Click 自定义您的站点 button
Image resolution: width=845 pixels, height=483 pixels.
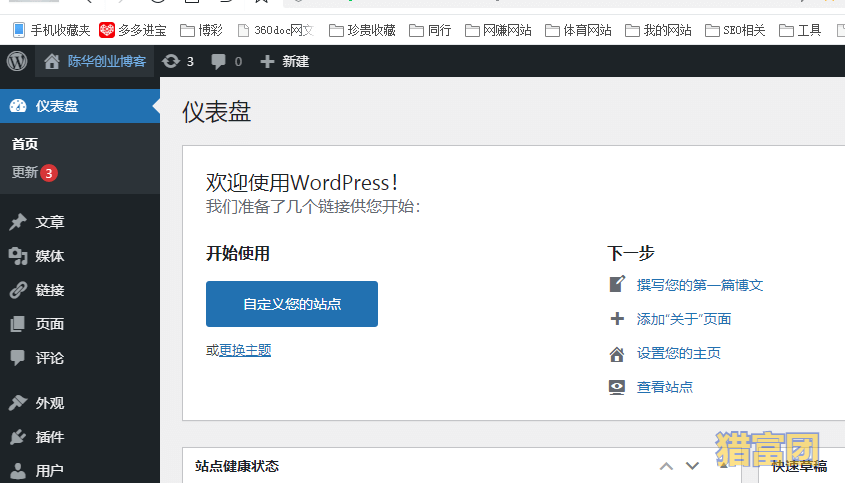[292, 304]
